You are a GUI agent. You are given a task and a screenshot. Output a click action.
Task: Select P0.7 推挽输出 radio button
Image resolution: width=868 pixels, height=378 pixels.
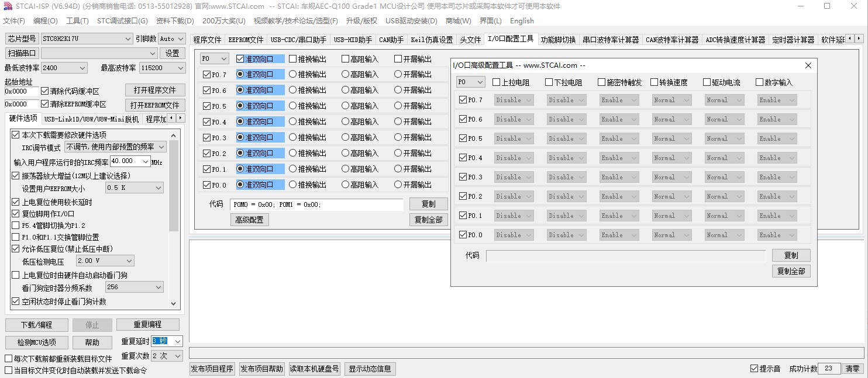click(x=293, y=74)
